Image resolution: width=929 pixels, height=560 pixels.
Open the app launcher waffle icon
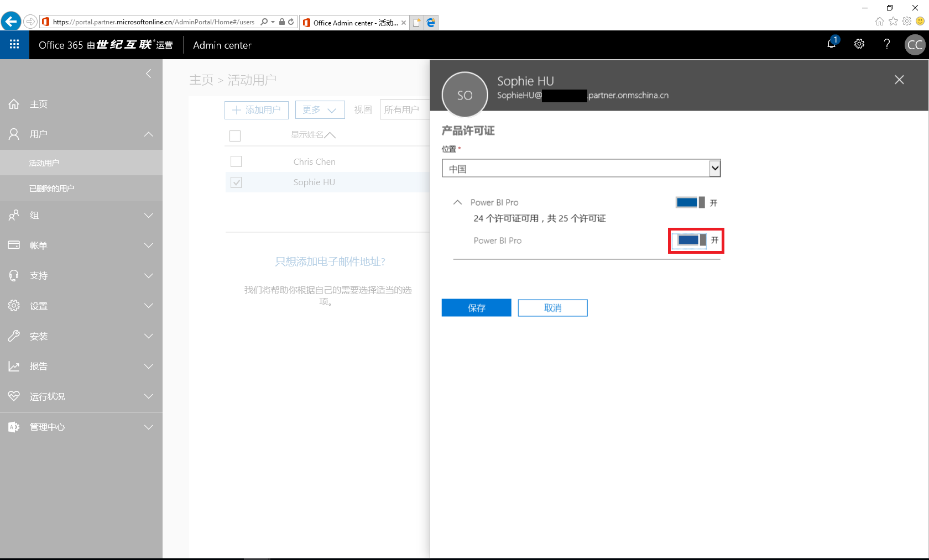14,45
